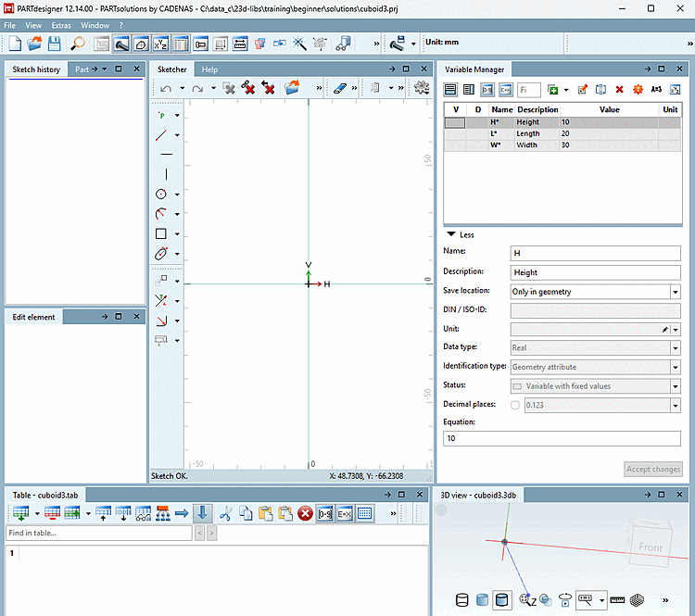Open the Status dropdown
Image resolution: width=695 pixels, height=616 pixels.
[675, 386]
